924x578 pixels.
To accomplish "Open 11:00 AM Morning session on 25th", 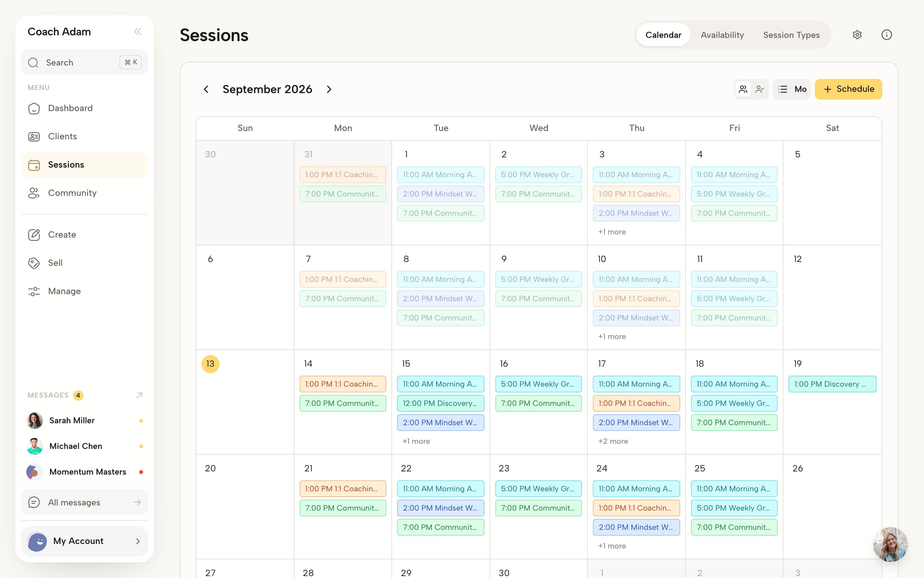I will click(x=734, y=489).
